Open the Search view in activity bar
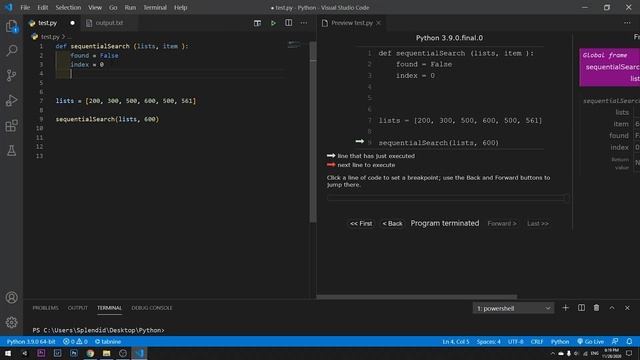The width and height of the screenshot is (640, 360). [11, 51]
